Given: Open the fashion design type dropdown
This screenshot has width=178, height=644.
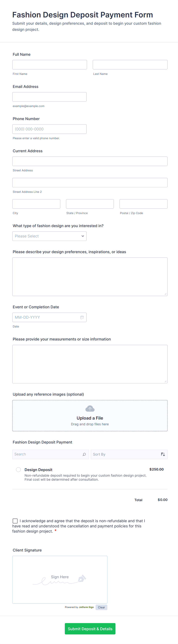Looking at the screenshot, I should tap(49, 236).
